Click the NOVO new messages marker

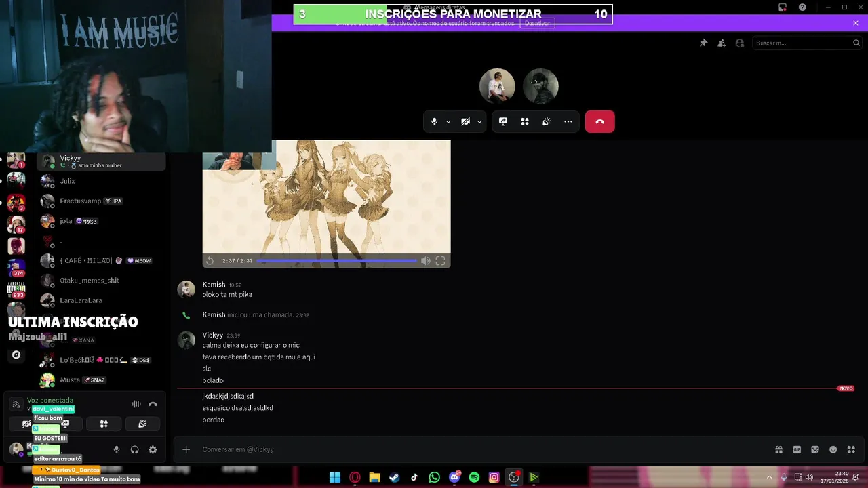(x=846, y=388)
